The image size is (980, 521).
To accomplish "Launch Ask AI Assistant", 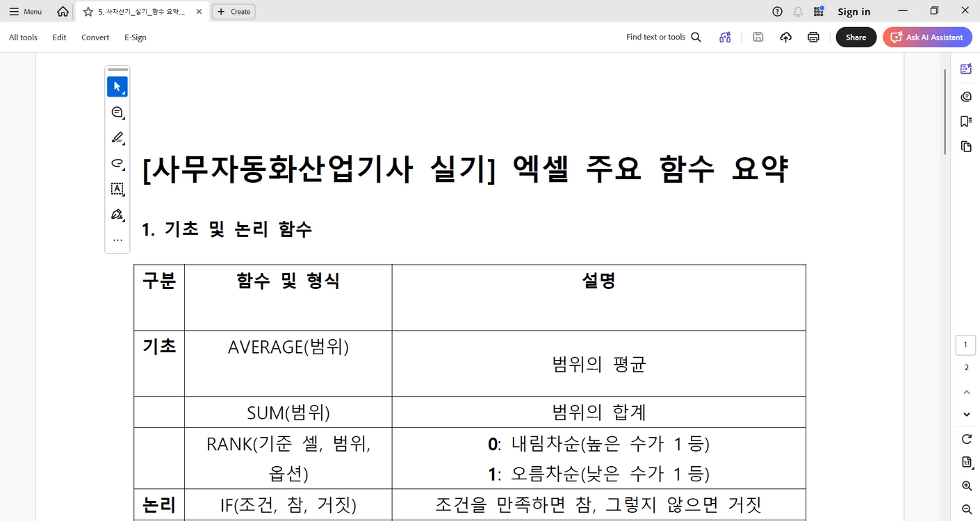I will [926, 38].
